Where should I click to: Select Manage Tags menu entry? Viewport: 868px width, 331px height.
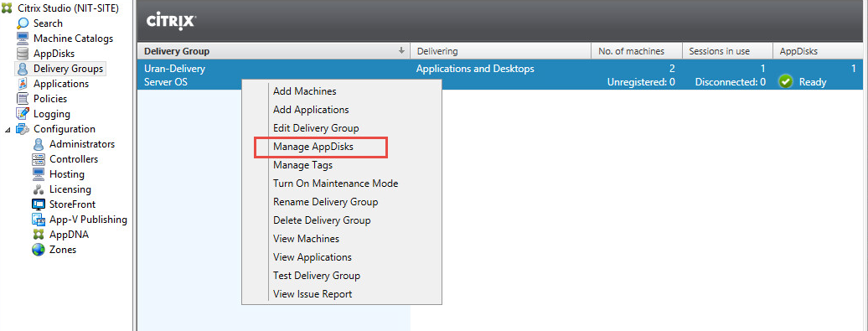pyautogui.click(x=302, y=165)
